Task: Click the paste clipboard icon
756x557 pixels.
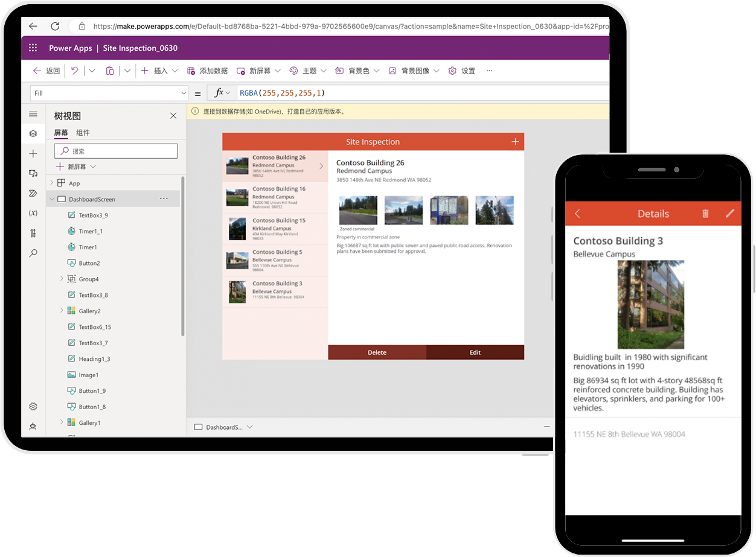Action: 110,71
